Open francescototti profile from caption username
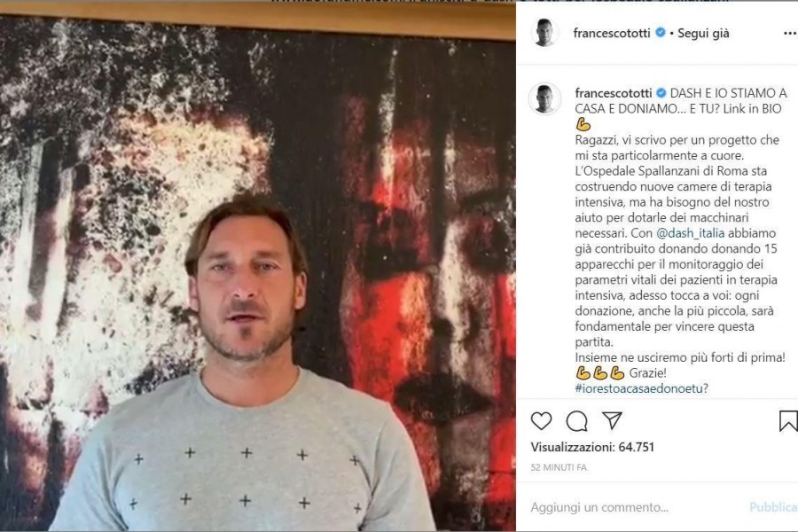Screen dimensions: 798x532 (x=614, y=93)
